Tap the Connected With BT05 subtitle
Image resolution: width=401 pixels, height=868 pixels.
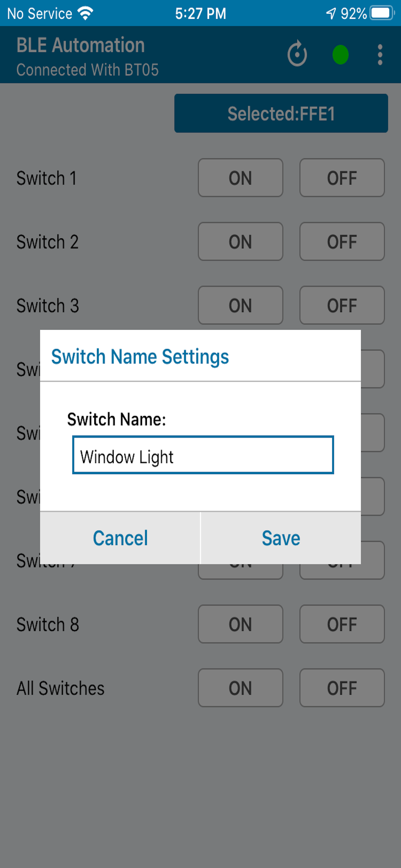(87, 69)
